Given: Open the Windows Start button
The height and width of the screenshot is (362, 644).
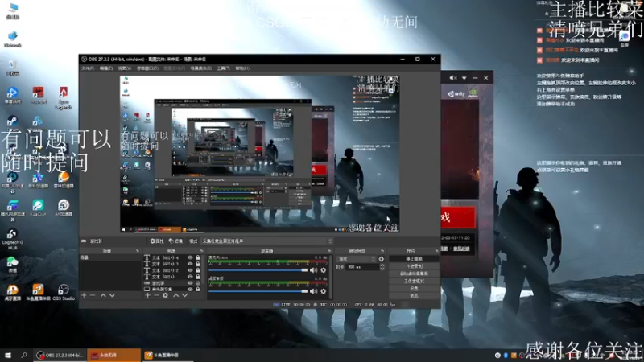Looking at the screenshot, I should pos(8,355).
